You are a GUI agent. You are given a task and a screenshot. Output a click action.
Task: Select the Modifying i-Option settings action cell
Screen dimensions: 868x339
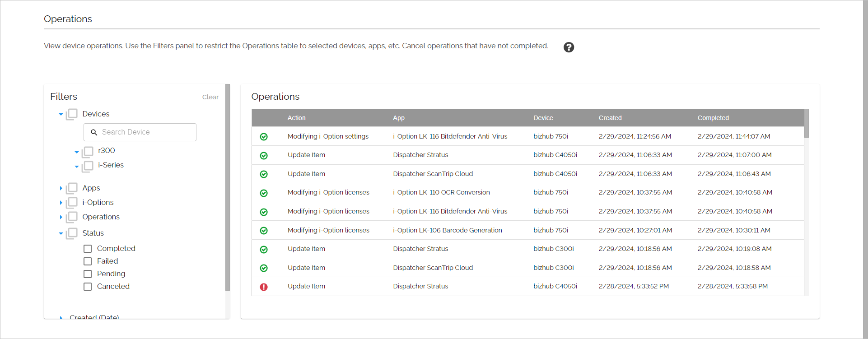pos(328,136)
